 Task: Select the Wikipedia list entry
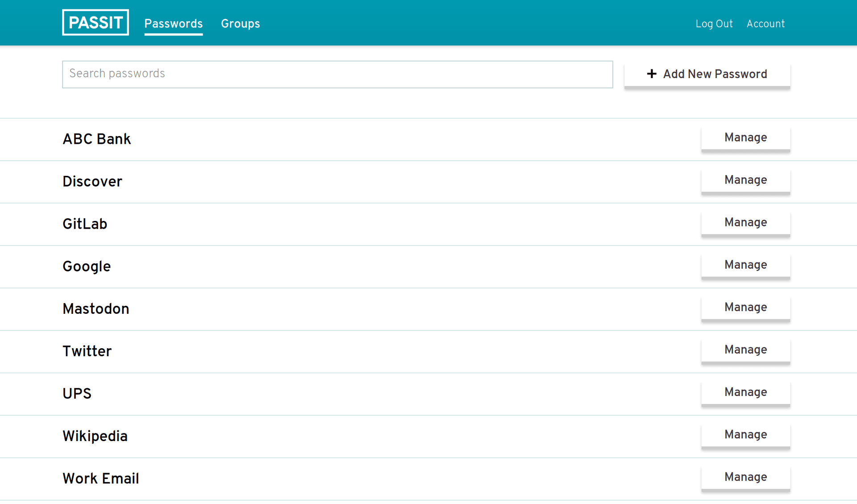pyautogui.click(x=95, y=437)
